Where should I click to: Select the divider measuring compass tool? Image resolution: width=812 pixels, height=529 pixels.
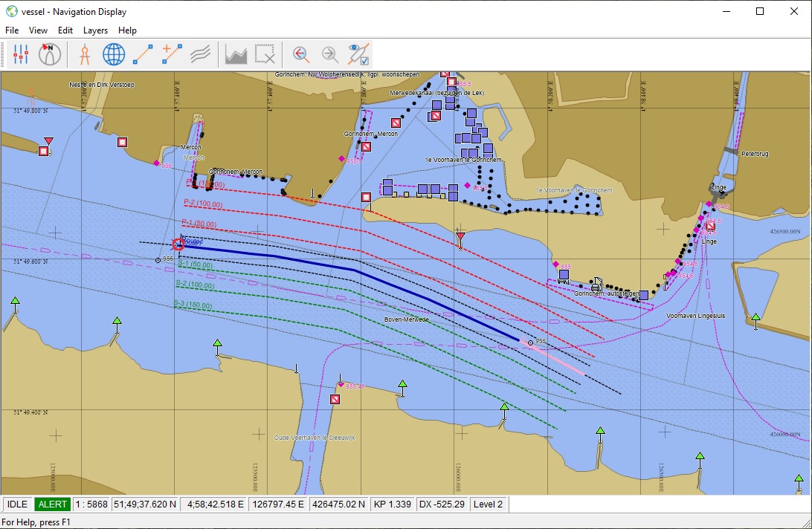point(84,54)
